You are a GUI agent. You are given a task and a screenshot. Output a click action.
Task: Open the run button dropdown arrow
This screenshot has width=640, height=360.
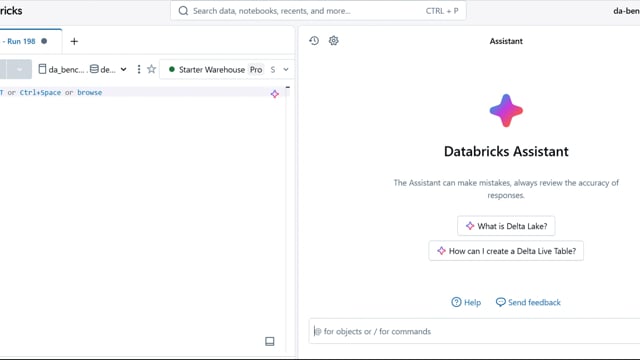coord(19,69)
